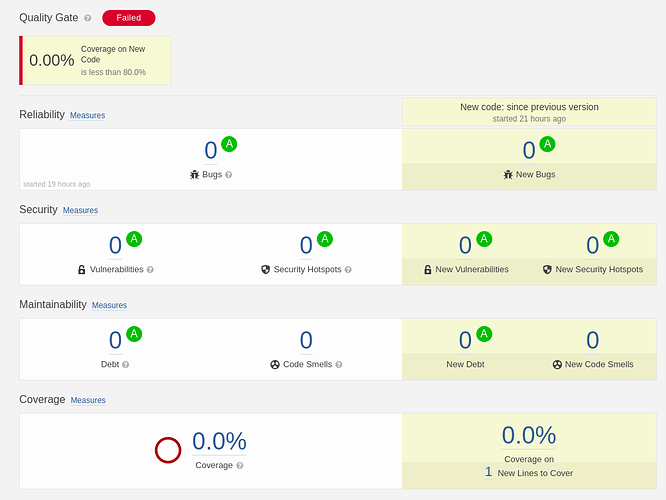Open the Coverage Measures link
The image size is (666, 500).
click(88, 401)
